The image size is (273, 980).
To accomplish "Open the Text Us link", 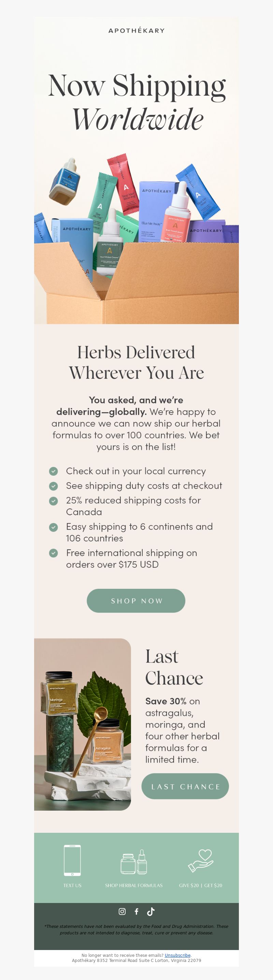I will pyautogui.click(x=72, y=885).
